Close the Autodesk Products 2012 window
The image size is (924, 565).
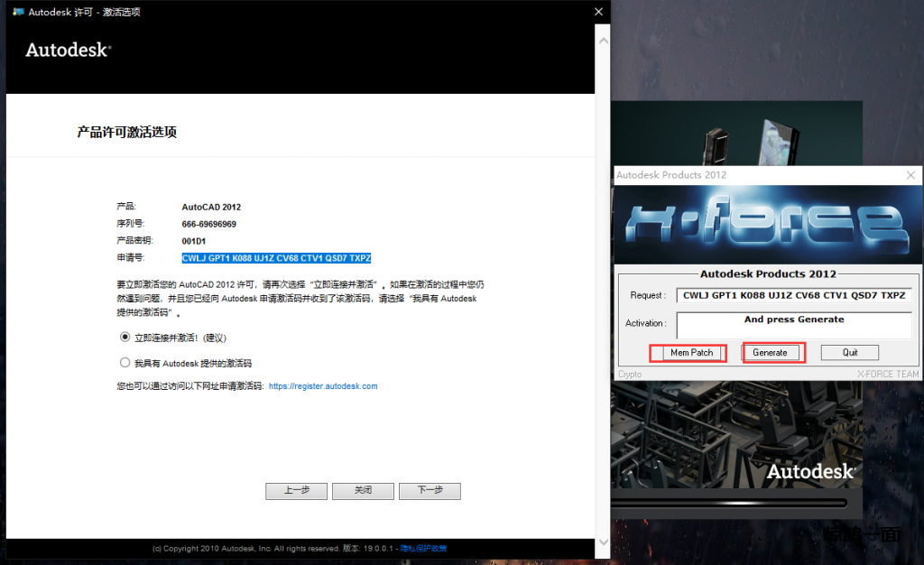point(909,174)
